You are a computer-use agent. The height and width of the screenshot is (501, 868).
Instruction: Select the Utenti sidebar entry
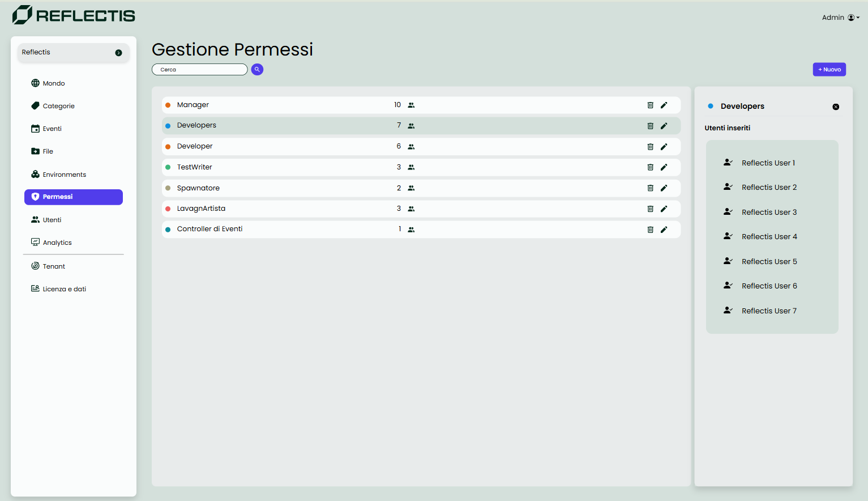coord(52,219)
